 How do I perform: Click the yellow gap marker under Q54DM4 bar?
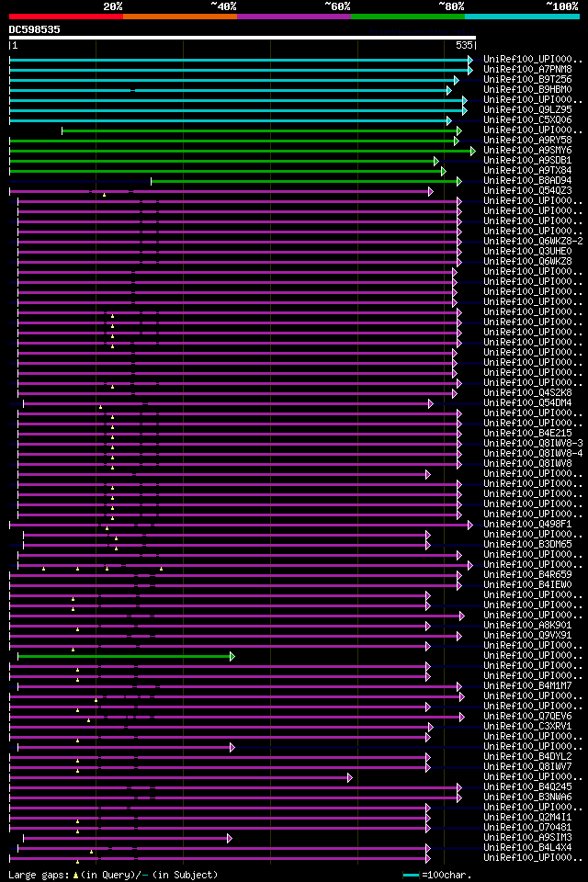coord(101,407)
